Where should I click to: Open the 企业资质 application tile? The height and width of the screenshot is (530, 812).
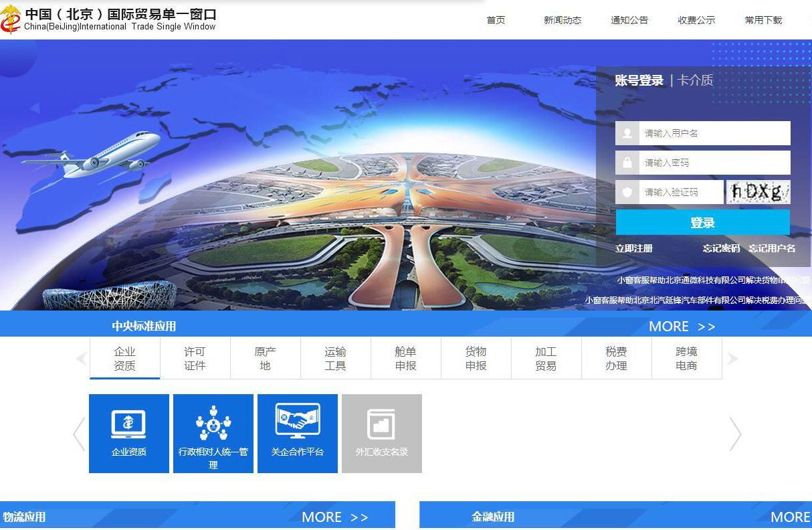(x=129, y=433)
